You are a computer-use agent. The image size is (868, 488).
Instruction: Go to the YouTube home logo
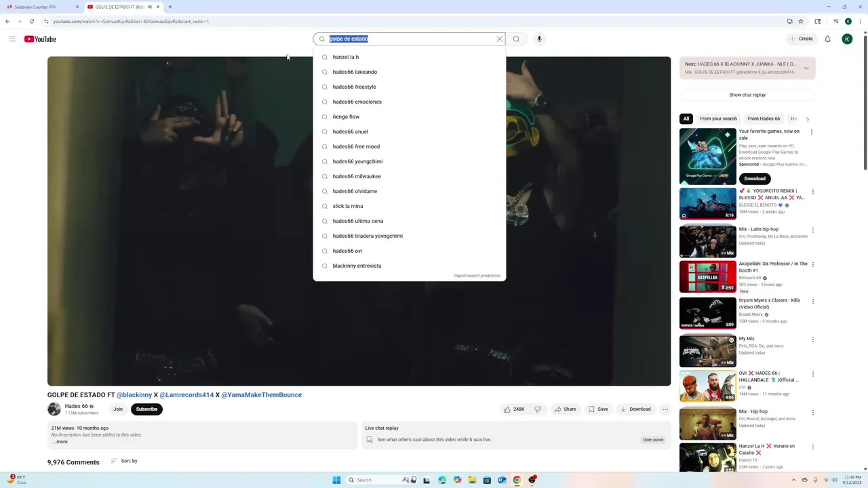(x=40, y=39)
